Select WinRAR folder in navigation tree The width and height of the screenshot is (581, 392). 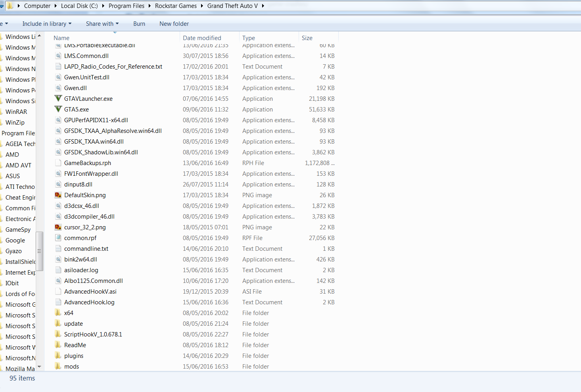point(16,111)
